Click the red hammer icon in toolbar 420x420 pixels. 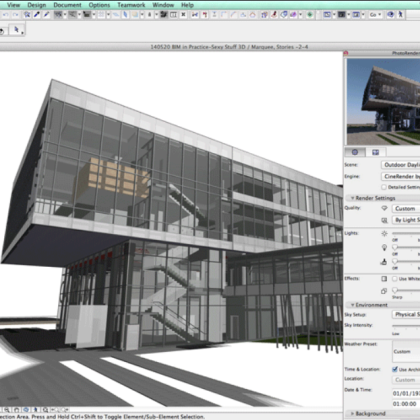(x=205, y=15)
